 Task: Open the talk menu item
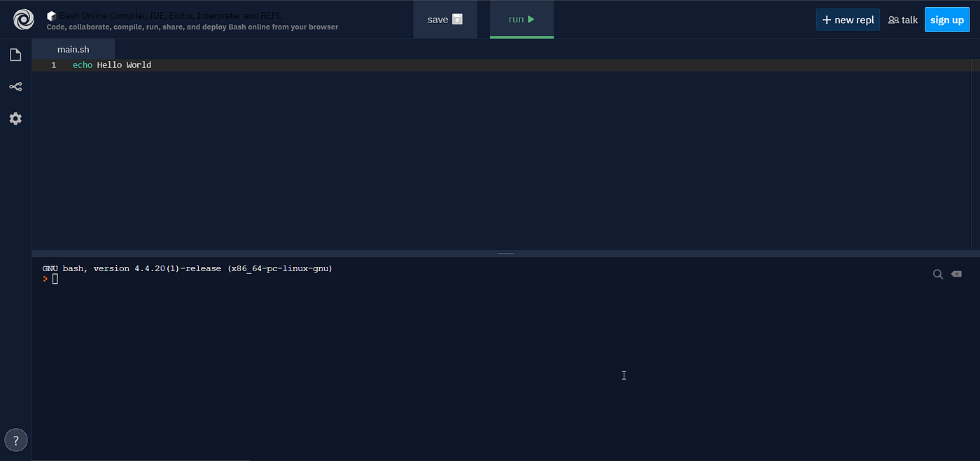(x=903, y=20)
